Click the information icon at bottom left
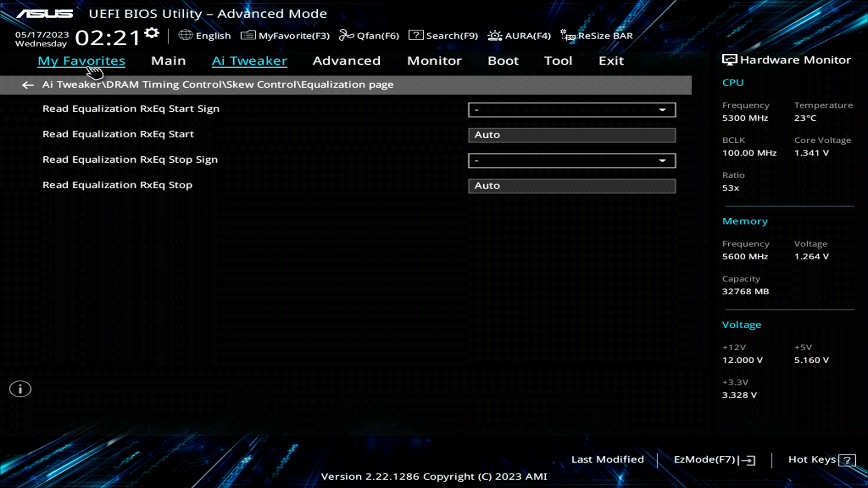The image size is (868, 488). tap(20, 389)
